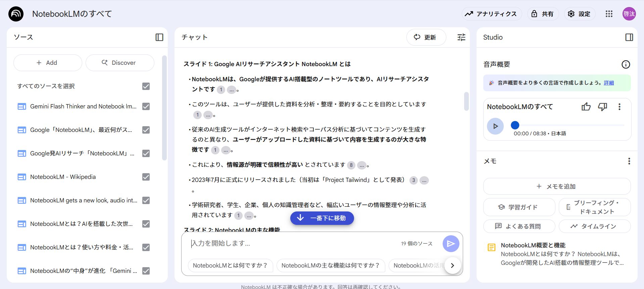644x289 pixels.
Task: Click citation 1 after ノートツールであり line
Action: tap(221, 90)
